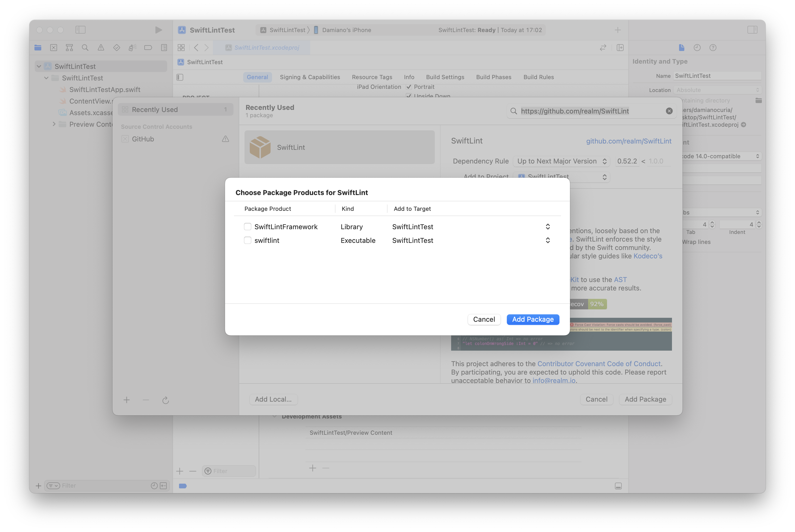Switch to Signing & Capabilities tab
The height and width of the screenshot is (532, 795).
pos(310,77)
